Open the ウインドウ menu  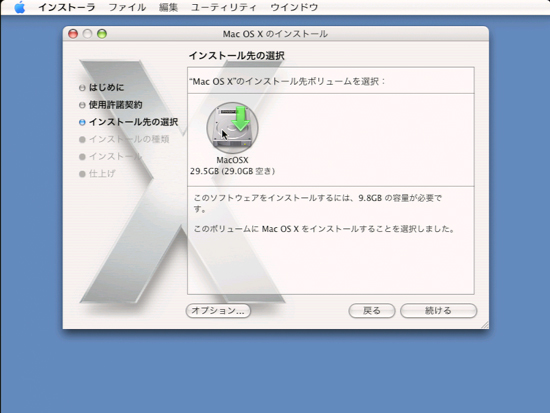[x=294, y=7]
